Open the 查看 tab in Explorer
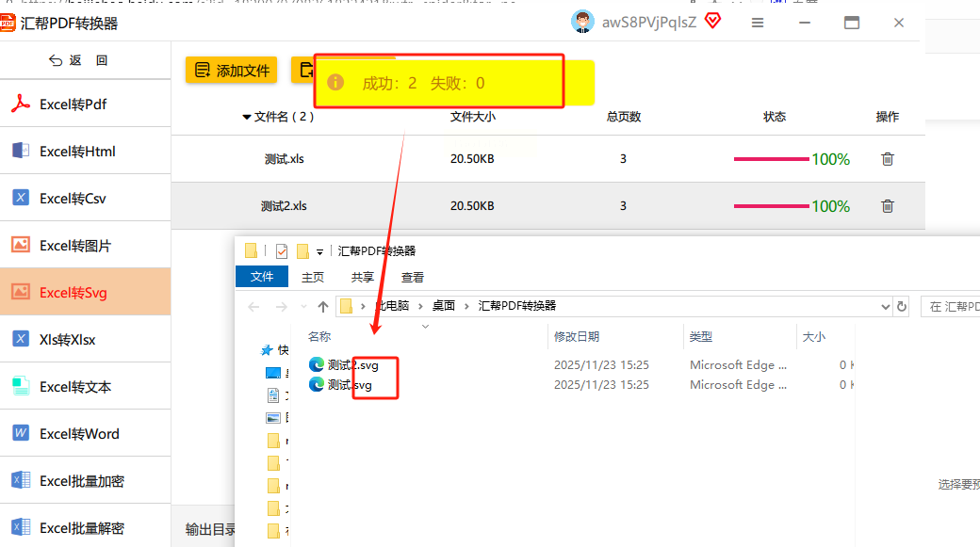The height and width of the screenshot is (547, 980). pyautogui.click(x=413, y=277)
